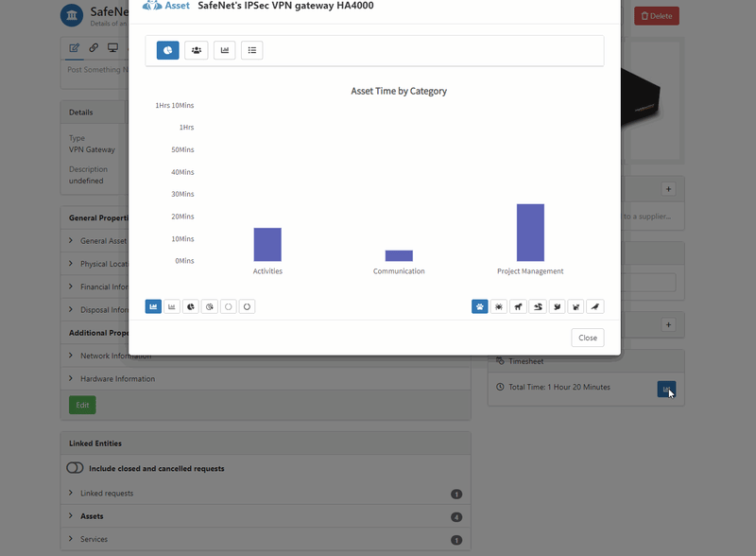Select thick ring donut chart type
This screenshot has height=556, width=756.
pyautogui.click(x=247, y=306)
